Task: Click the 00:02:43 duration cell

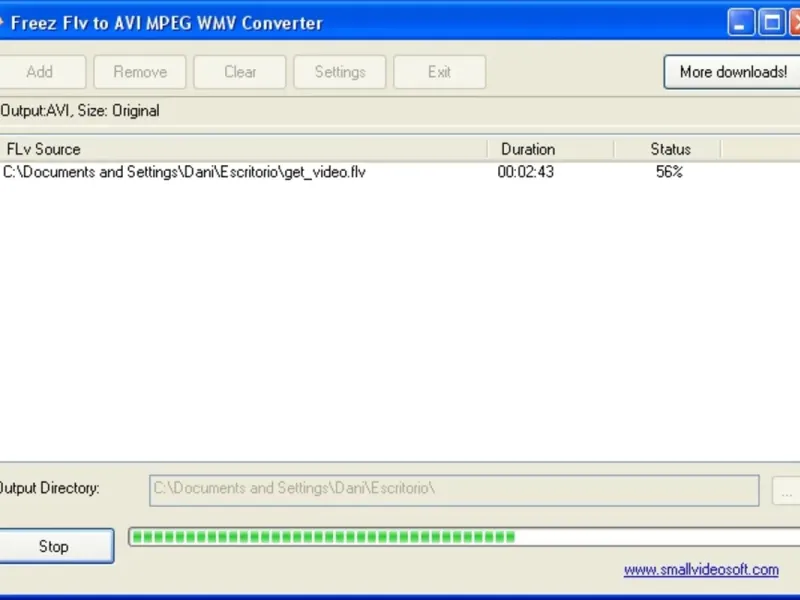Action: pos(526,172)
